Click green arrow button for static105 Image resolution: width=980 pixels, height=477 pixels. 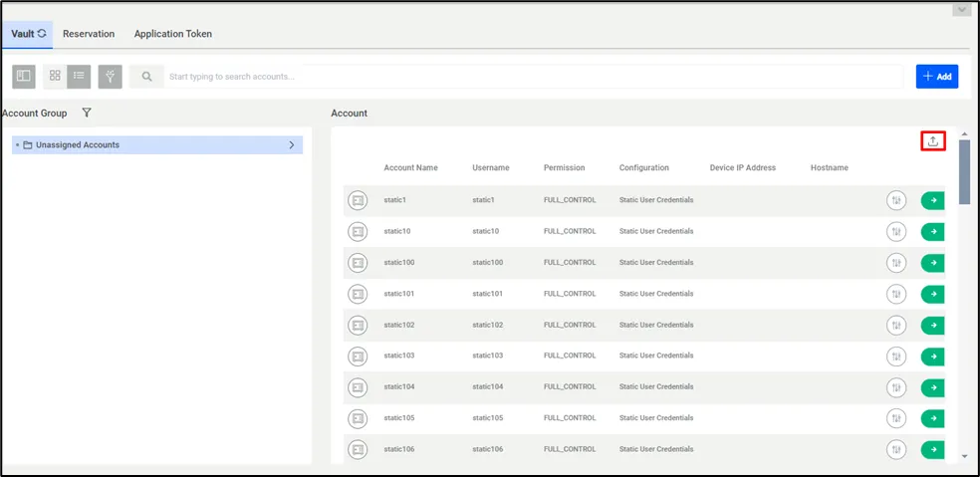click(x=932, y=418)
